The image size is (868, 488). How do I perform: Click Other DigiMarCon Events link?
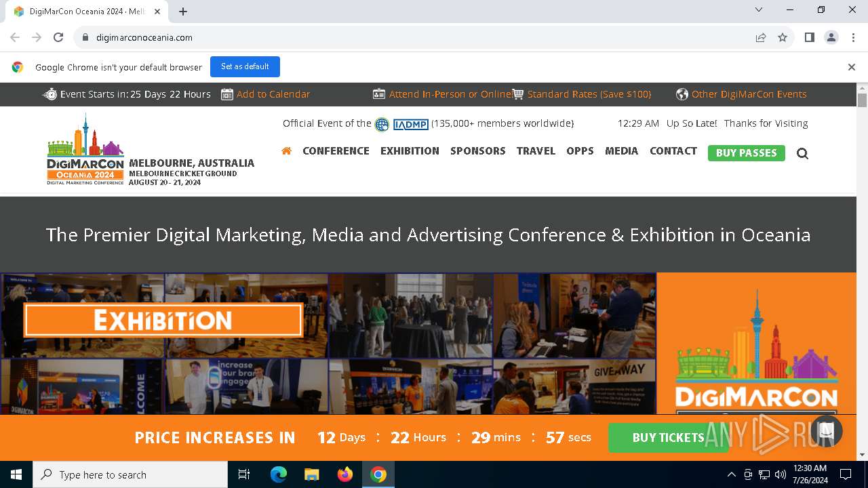749,94
